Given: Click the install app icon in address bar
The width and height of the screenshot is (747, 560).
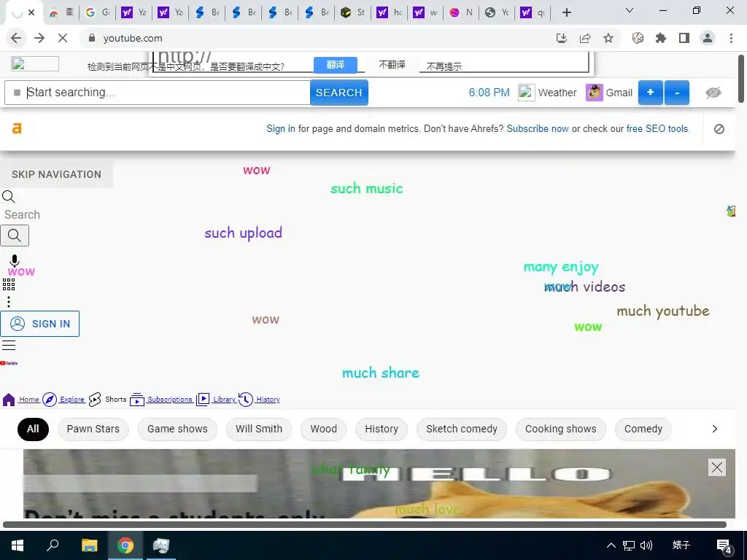Looking at the screenshot, I should [562, 38].
